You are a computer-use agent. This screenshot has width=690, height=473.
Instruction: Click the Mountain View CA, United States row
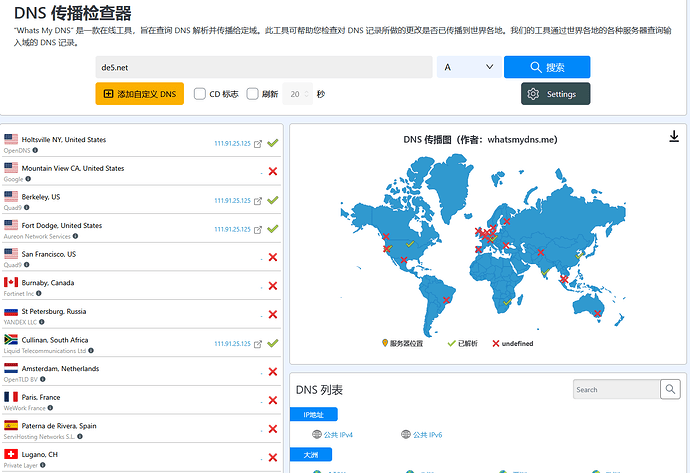(141, 172)
